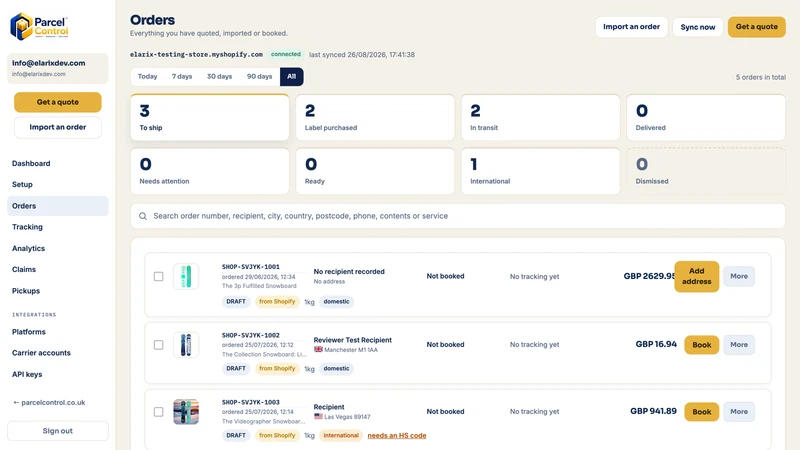
Task: Select checkbox for order SHOP-SVJYK-1003
Action: [x=159, y=412]
